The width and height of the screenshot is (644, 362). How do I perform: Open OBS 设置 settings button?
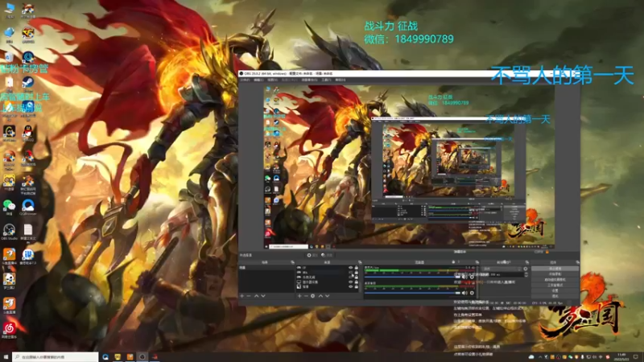pos(555,290)
